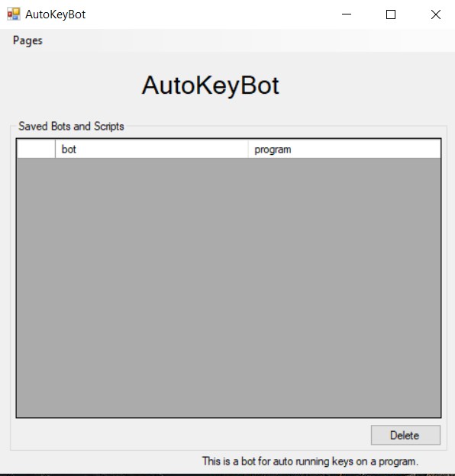Viewport: 455px width, 476px height.
Task: Click the Delete button
Action: [x=405, y=435]
